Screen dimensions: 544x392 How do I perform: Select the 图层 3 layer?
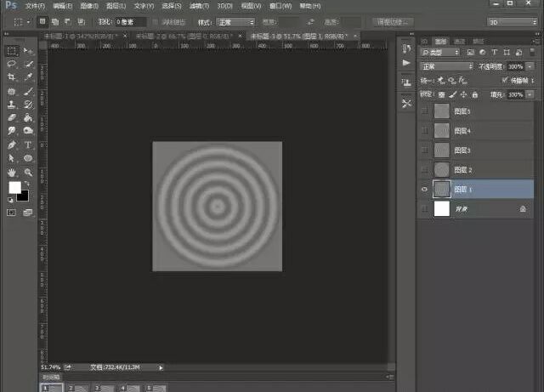click(476, 150)
